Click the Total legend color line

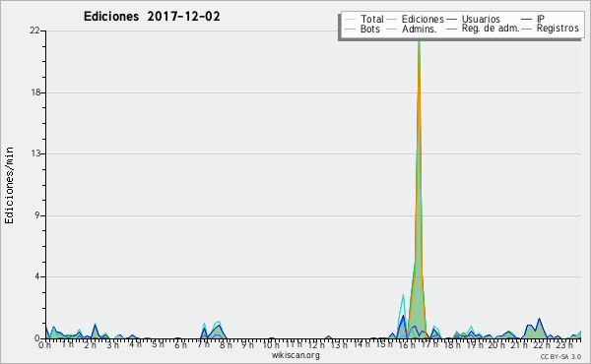tap(350, 20)
